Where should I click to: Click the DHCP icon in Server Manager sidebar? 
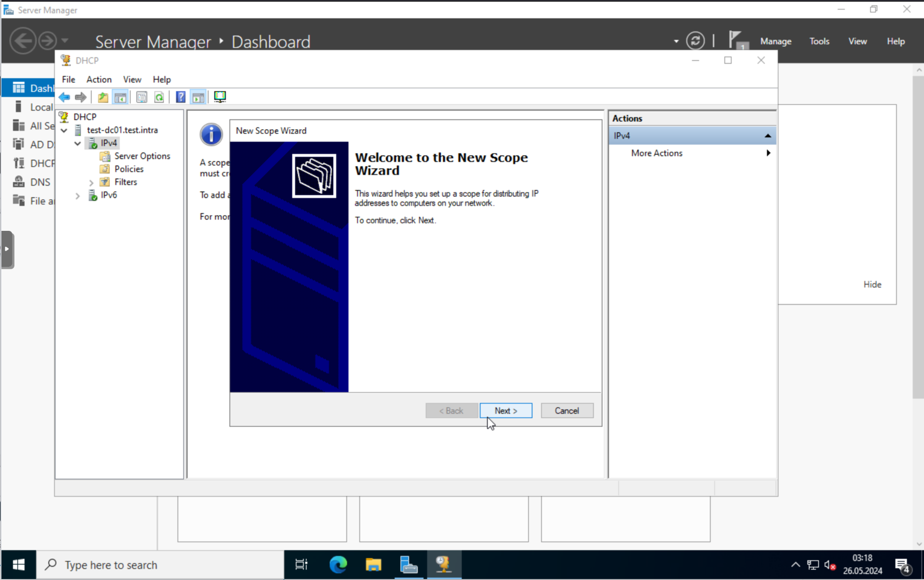19,163
